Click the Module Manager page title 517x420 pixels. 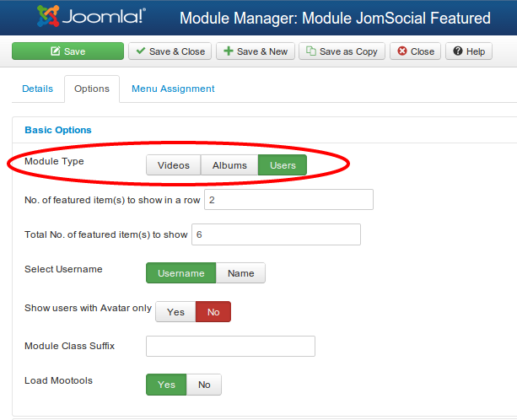(335, 18)
